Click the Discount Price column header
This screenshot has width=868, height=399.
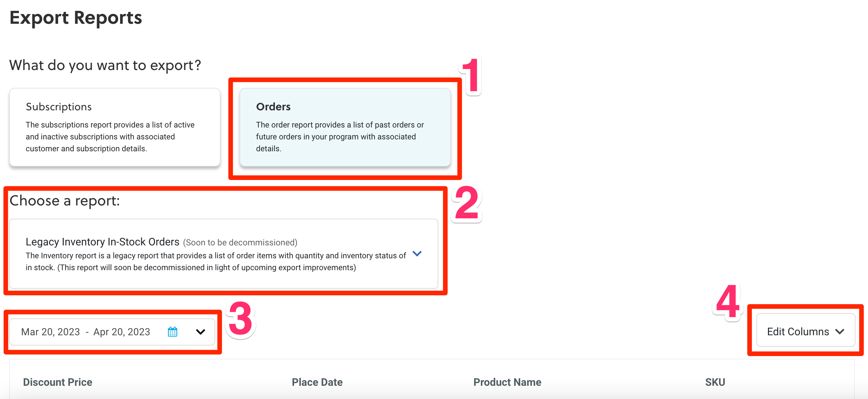(x=58, y=382)
